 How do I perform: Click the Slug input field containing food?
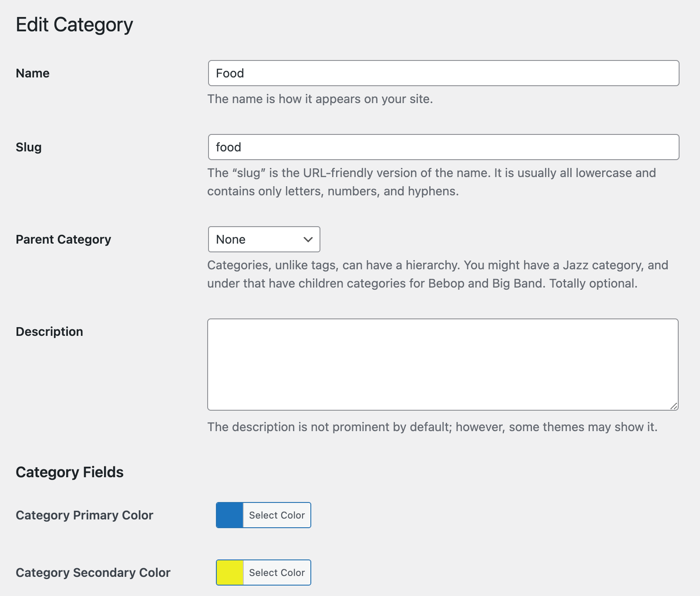coord(444,147)
